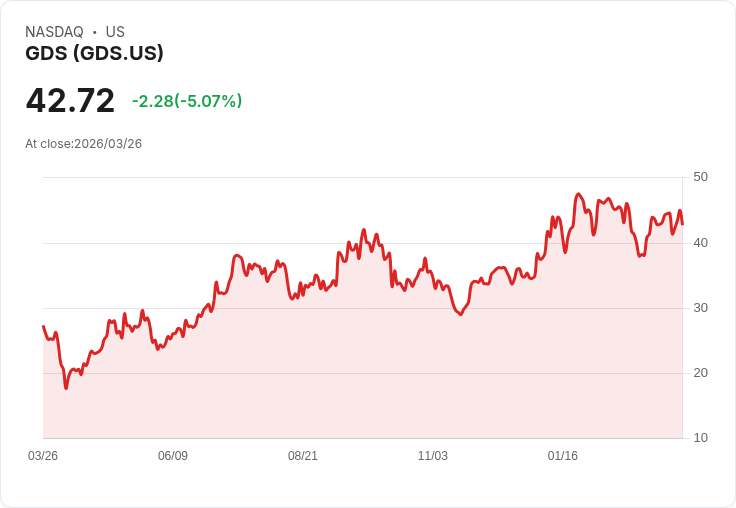This screenshot has height=508, width=736.
Task: Click the green -2.28(-5.07%) change value
Action: pyautogui.click(x=187, y=101)
